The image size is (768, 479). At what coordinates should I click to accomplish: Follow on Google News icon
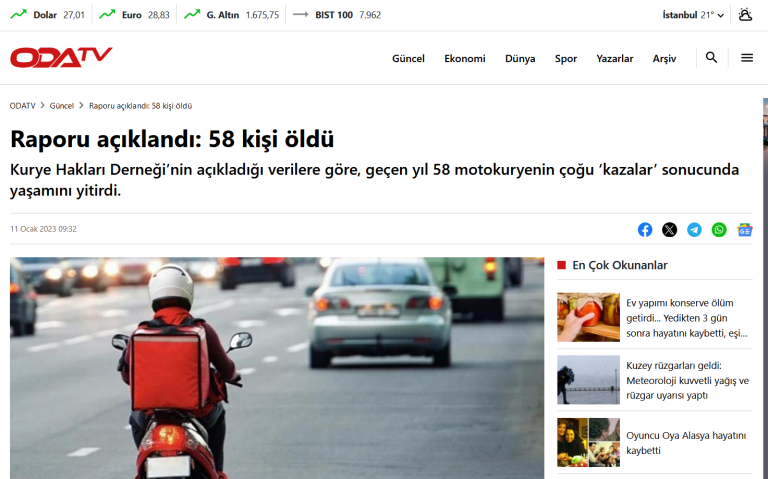pos(744,229)
